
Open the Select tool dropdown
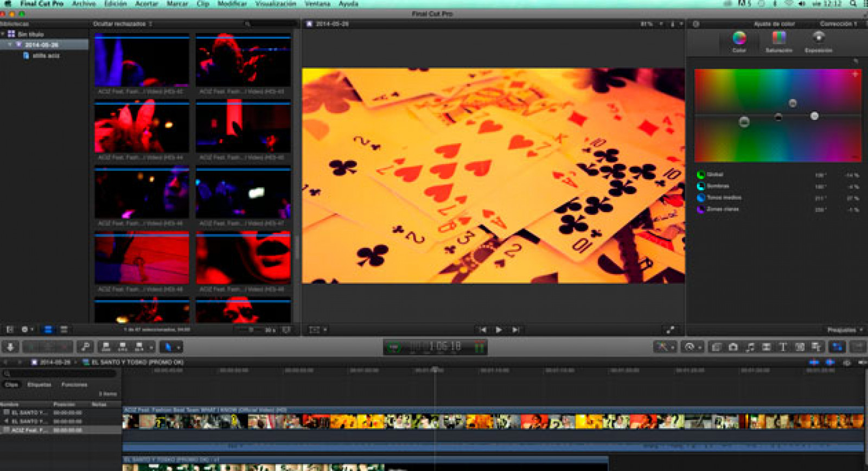pos(171,346)
